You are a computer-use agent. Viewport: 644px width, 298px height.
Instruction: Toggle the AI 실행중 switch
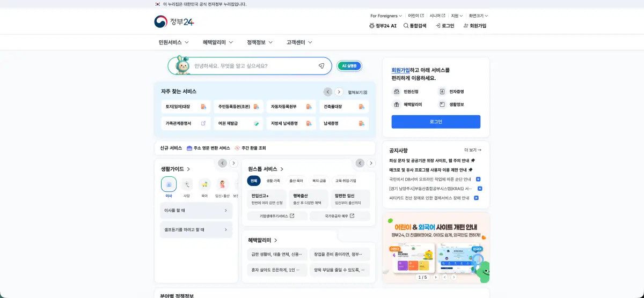pos(349,66)
